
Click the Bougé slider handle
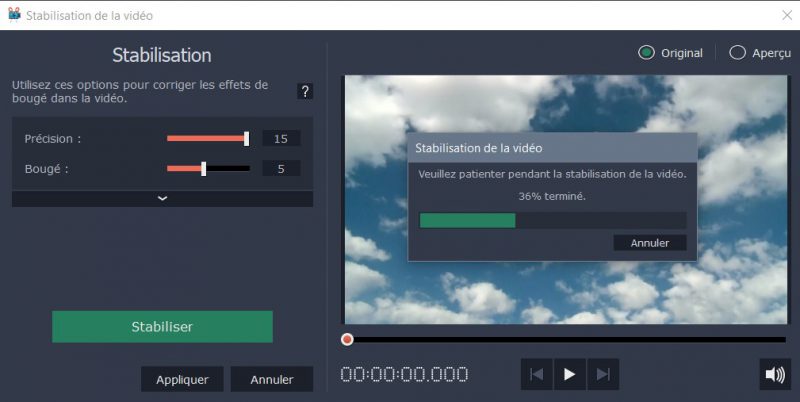tap(204, 169)
